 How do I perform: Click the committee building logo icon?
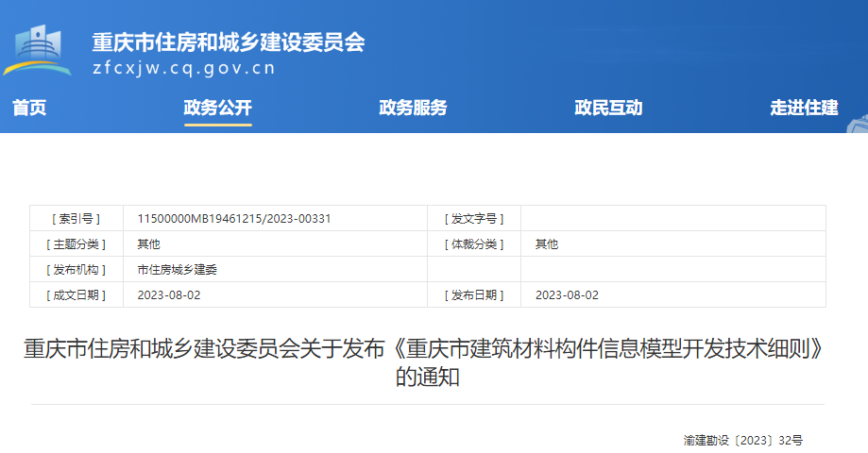[37, 50]
